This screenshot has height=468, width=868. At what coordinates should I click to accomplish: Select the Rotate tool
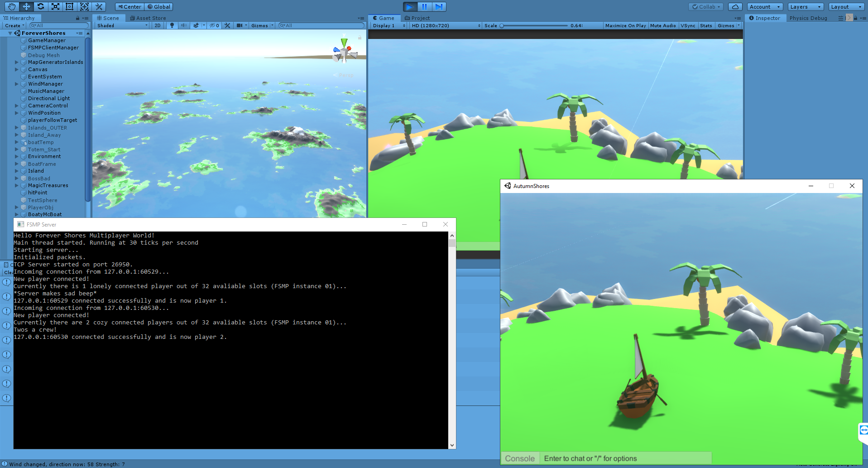click(41, 6)
